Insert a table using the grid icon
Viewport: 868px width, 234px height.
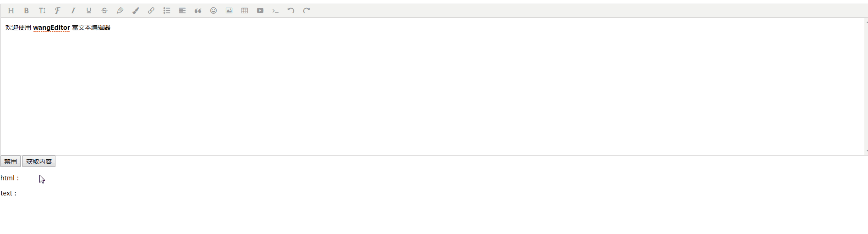(x=245, y=11)
